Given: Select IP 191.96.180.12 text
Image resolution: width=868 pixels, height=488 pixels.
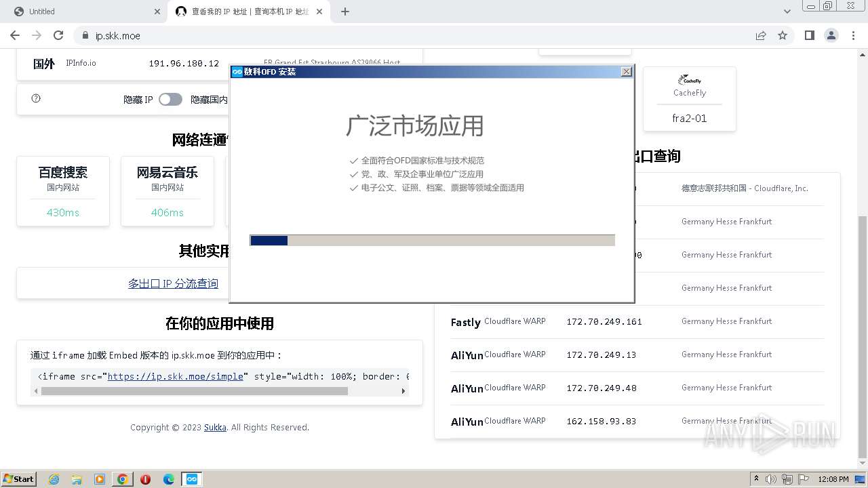Looking at the screenshot, I should click(184, 64).
